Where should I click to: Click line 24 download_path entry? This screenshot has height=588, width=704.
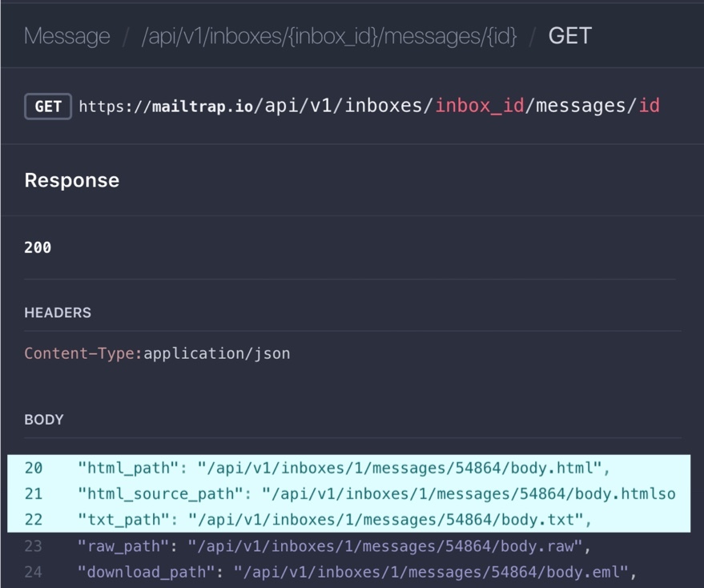pos(357,572)
